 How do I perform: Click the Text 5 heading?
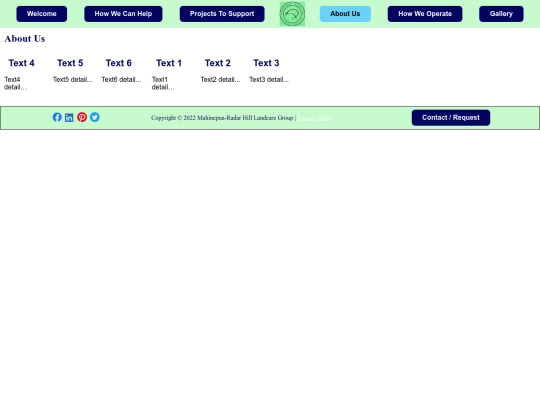(70, 63)
